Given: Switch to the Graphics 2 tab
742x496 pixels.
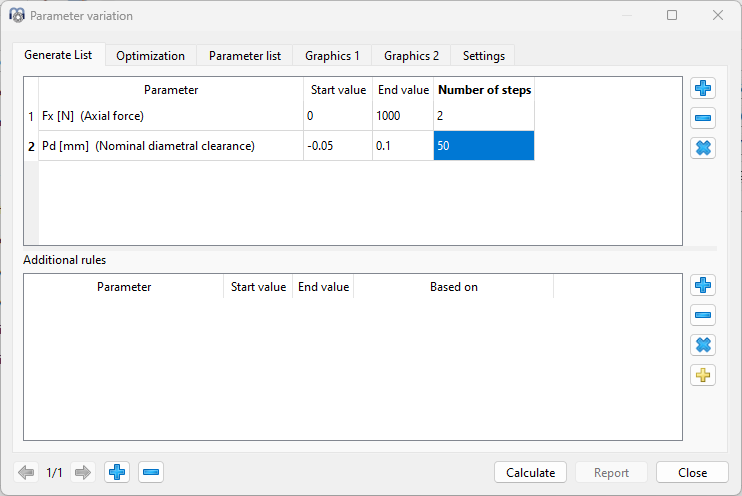Looking at the screenshot, I should (x=411, y=56).
